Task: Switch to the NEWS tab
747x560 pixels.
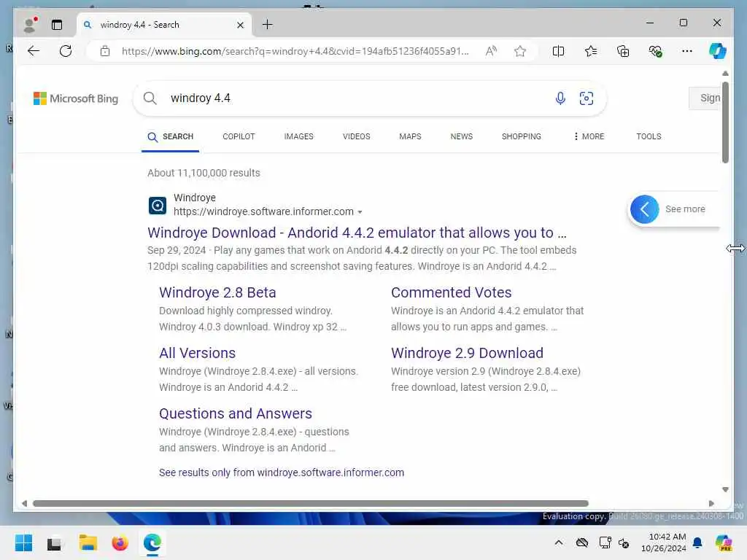Action: pyautogui.click(x=462, y=136)
